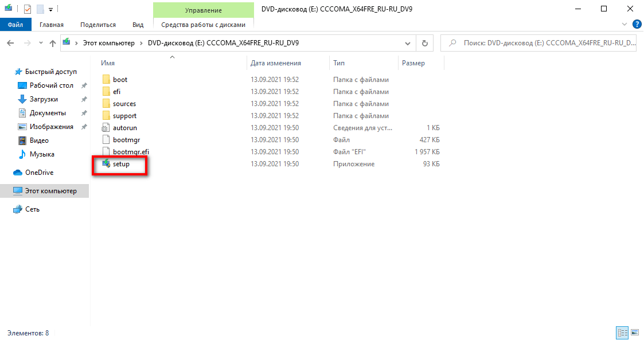Viewport: 644px width, 340px height.
Task: Click the Приложение type of setup
Action: click(x=354, y=164)
